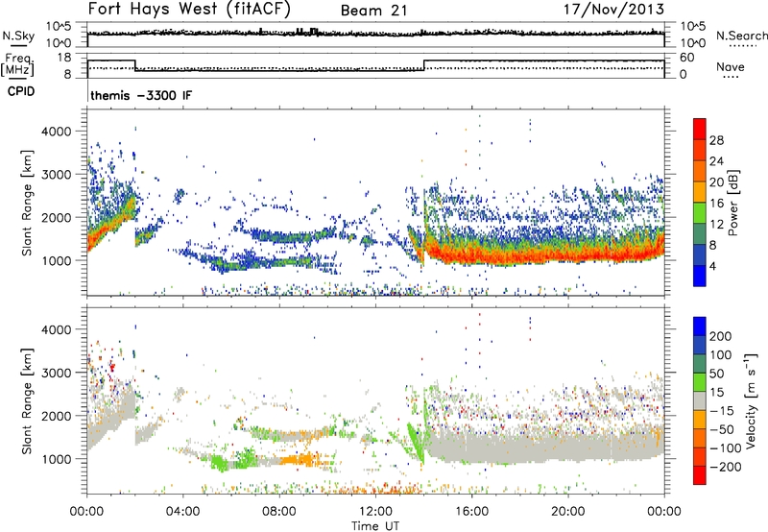Viewport: 768px width, 532px height.
Task: Click the green velocity streak near 14:00 UT
Action: pos(417,444)
